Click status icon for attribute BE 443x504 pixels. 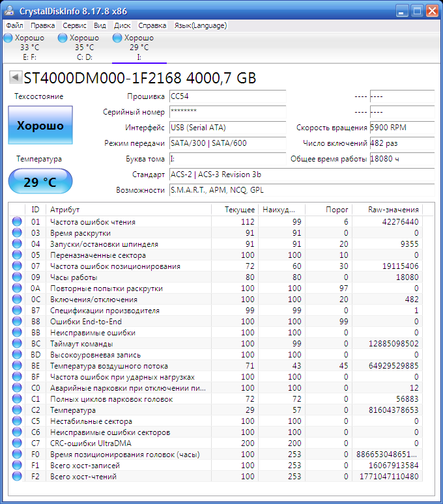(x=17, y=365)
